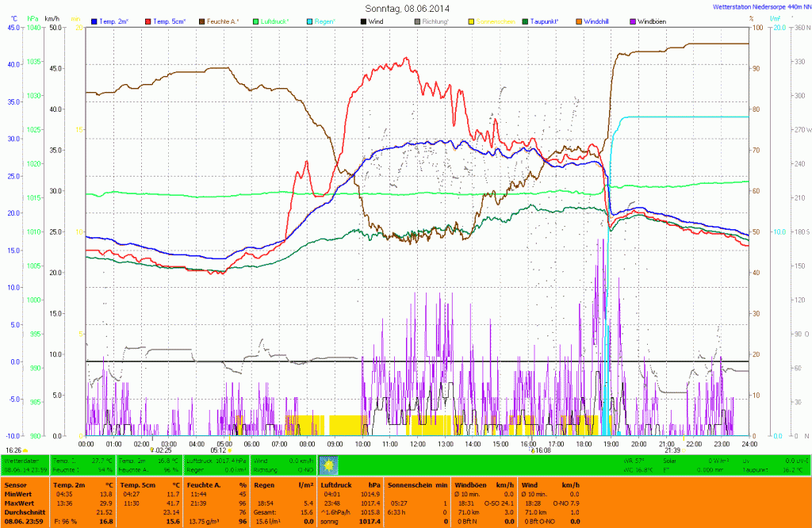Click the Regen column header in table
Image resolution: width=812 pixels, height=528 pixels.
click(x=264, y=484)
